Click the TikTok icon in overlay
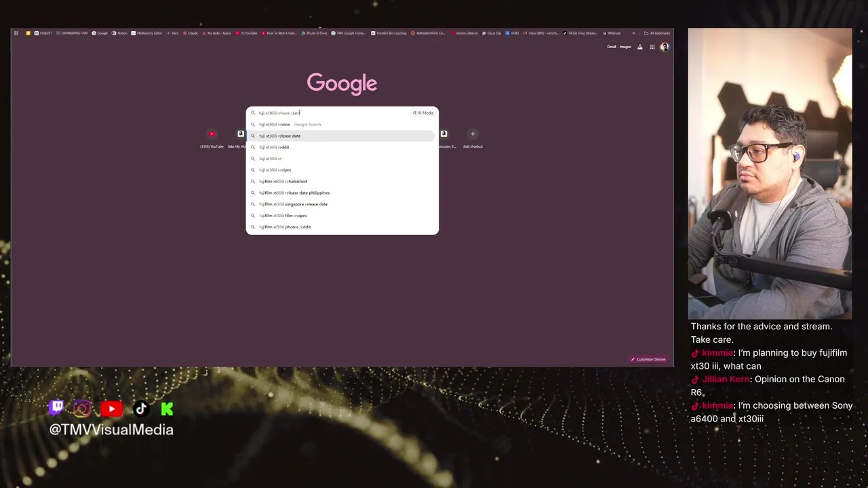 141,408
